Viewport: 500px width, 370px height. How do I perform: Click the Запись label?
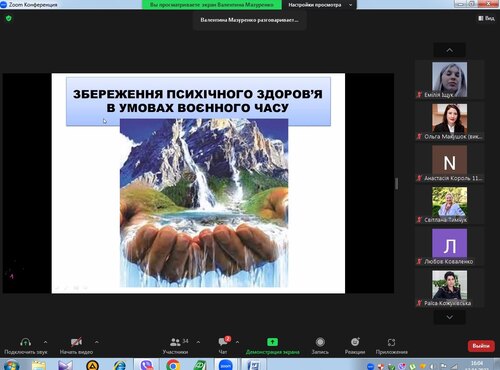[x=320, y=352]
